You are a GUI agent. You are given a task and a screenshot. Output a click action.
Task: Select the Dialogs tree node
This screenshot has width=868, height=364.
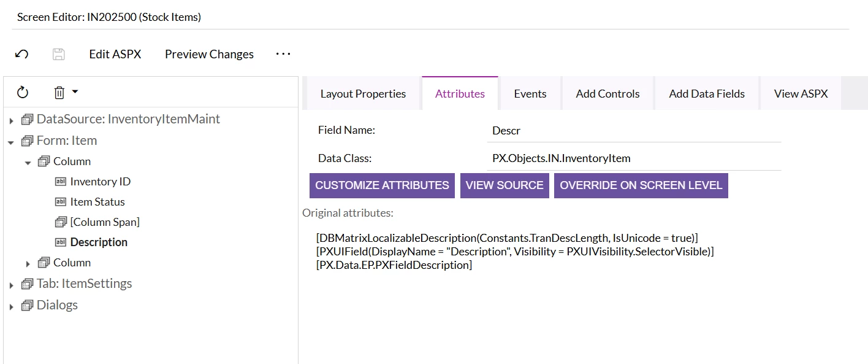coord(57,305)
